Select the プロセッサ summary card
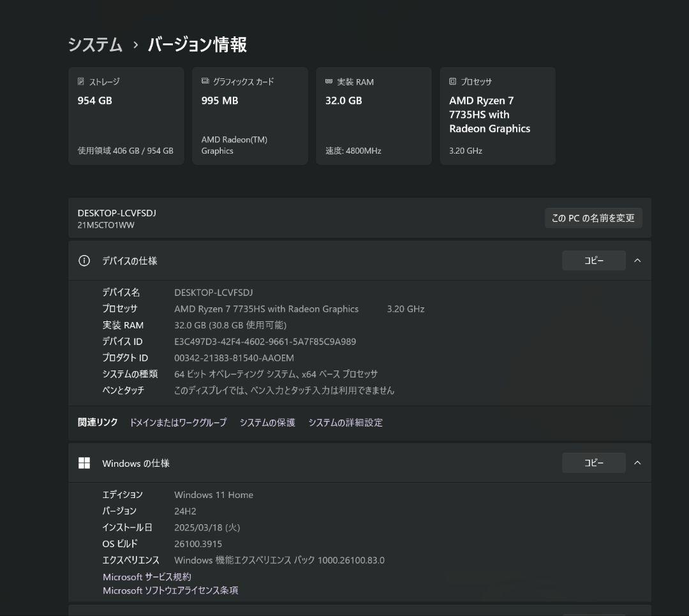Image resolution: width=689 pixels, height=616 pixels. (498, 115)
